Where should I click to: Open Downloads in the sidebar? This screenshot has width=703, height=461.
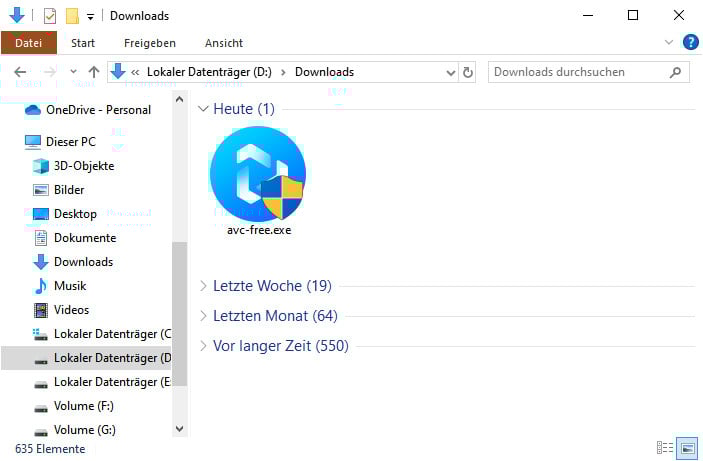click(x=83, y=262)
